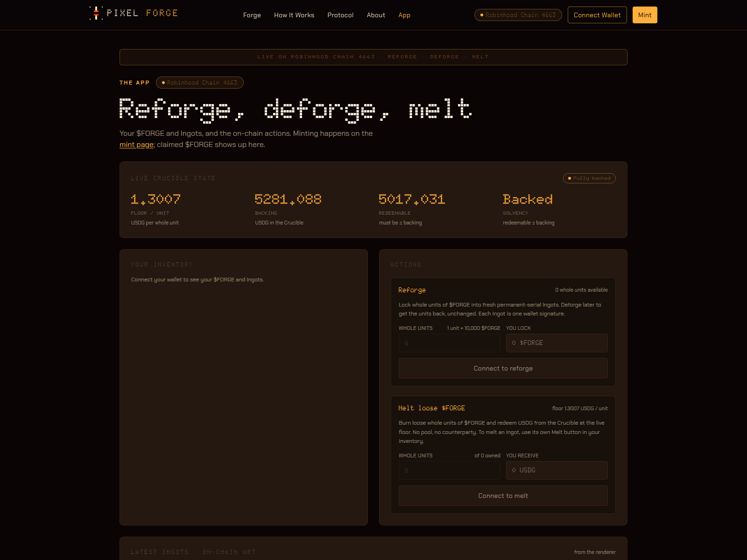Open the Protocol nav link
This screenshot has height=560, width=747.
pos(340,15)
